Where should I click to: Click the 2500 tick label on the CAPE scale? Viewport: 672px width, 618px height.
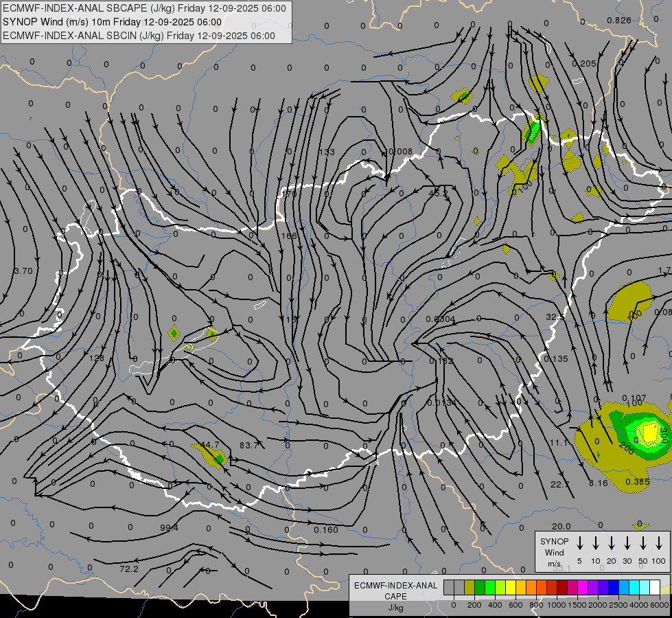[x=618, y=605]
